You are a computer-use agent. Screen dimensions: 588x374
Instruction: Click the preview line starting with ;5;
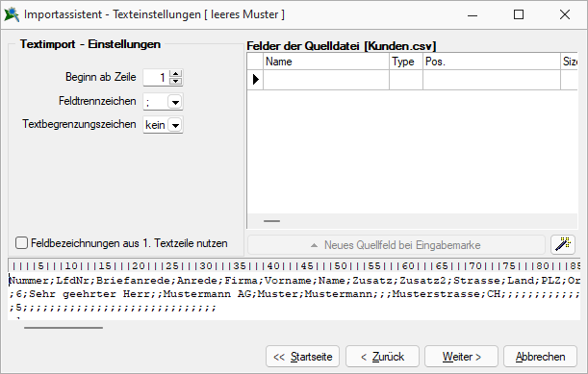point(113,308)
